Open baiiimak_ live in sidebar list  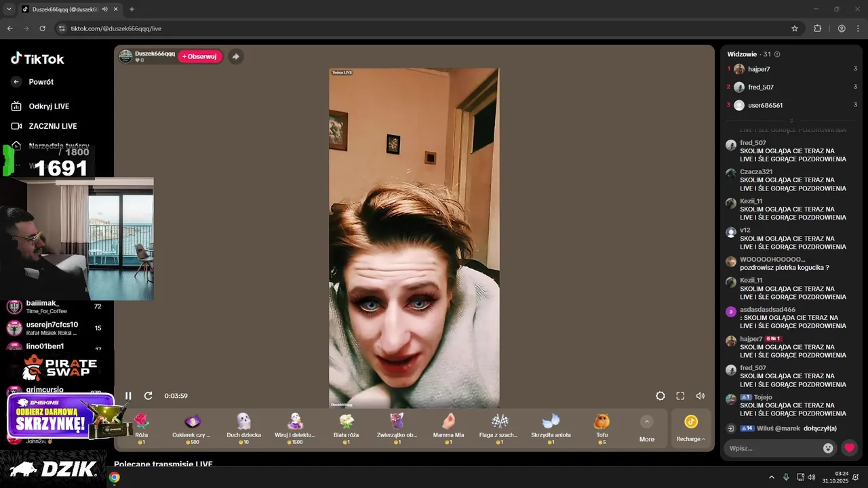click(x=54, y=306)
